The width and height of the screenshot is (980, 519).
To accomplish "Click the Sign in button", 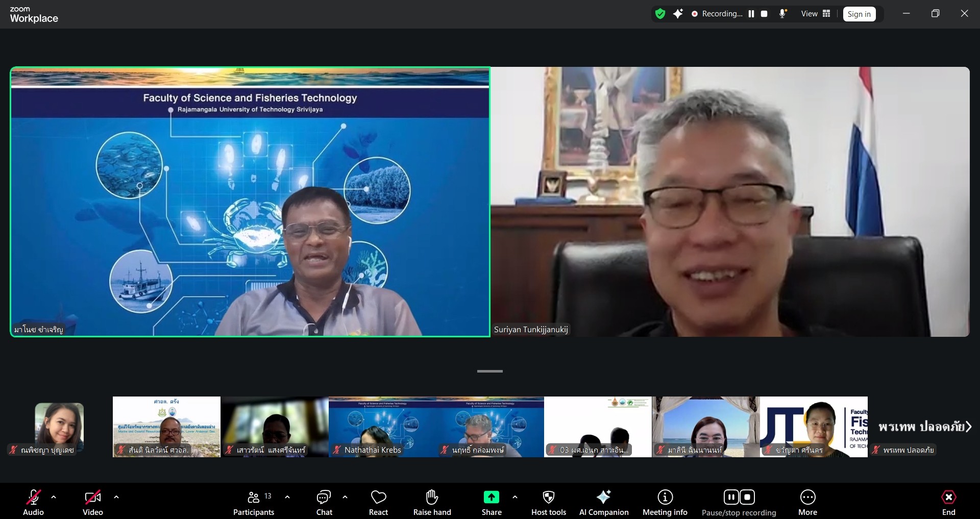I will click(x=859, y=14).
